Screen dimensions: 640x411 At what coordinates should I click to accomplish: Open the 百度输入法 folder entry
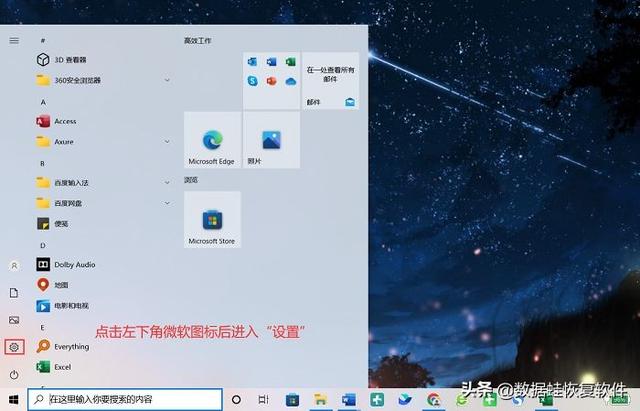(102, 182)
